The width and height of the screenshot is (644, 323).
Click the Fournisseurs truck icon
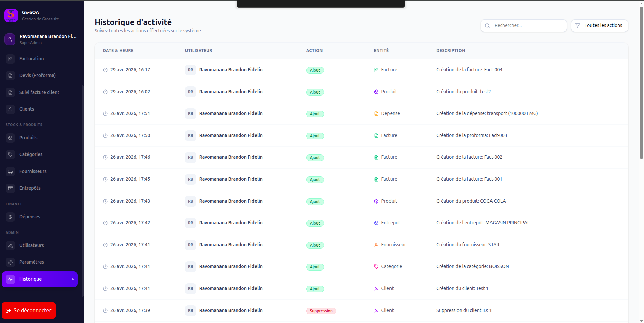(10, 172)
